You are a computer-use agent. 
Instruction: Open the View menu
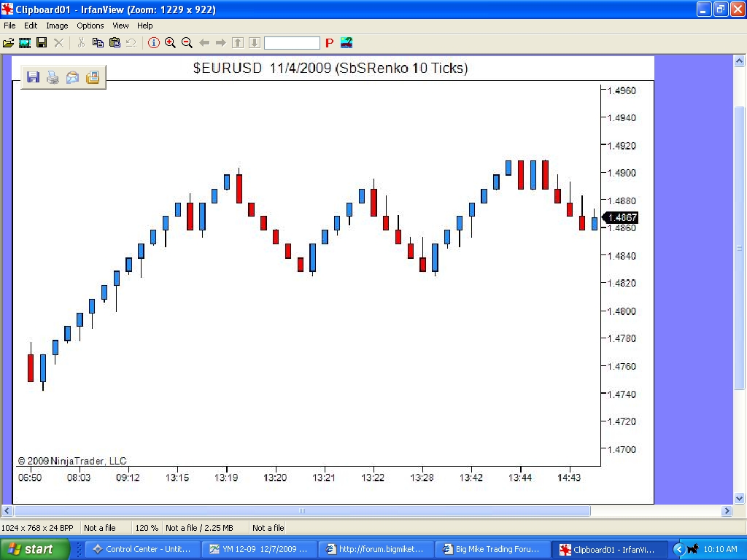pyautogui.click(x=120, y=26)
